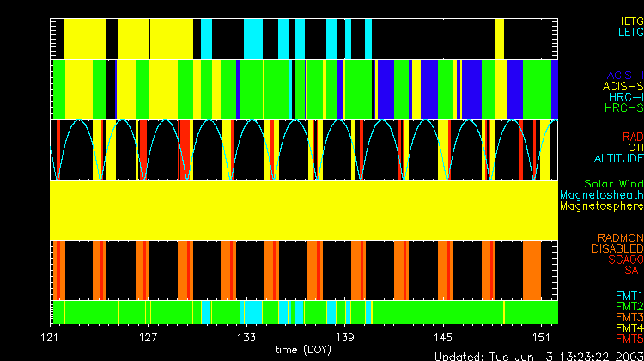The image size is (644, 361).
Task: Click the Magnetosphere legend label
Action: click(x=601, y=206)
